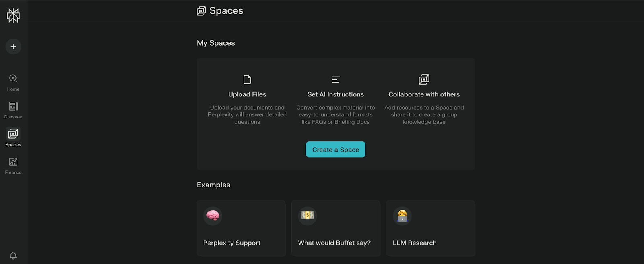Screen dimensions: 644x264
Task: Click the Collaborate with others icon
Action: coord(424,79)
